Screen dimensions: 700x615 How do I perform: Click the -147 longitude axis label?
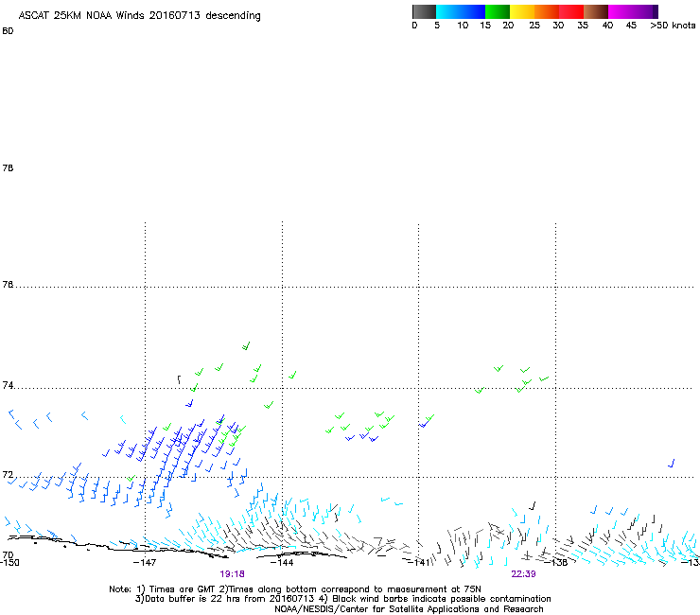point(145,562)
